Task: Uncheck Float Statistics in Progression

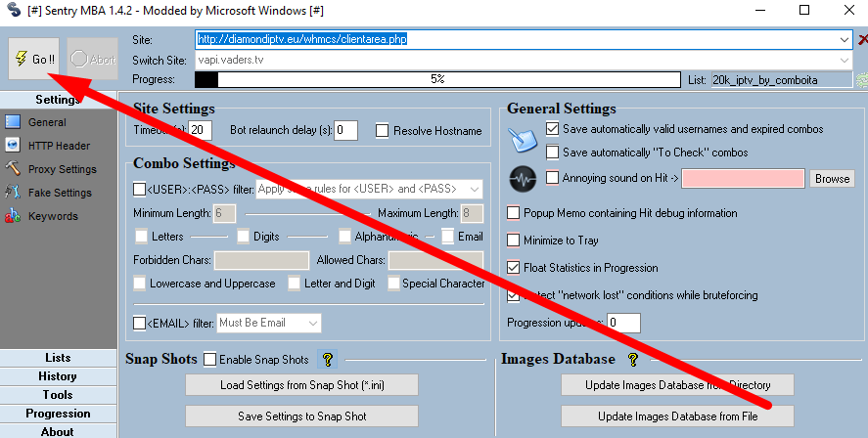Action: tap(513, 268)
